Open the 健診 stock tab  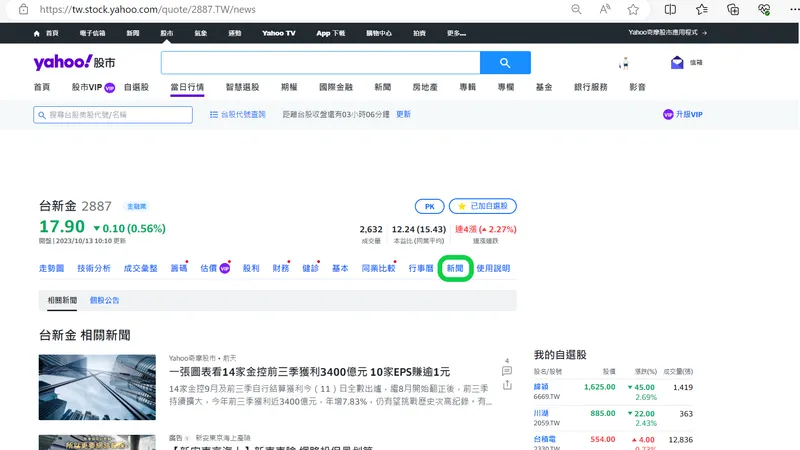(310, 268)
